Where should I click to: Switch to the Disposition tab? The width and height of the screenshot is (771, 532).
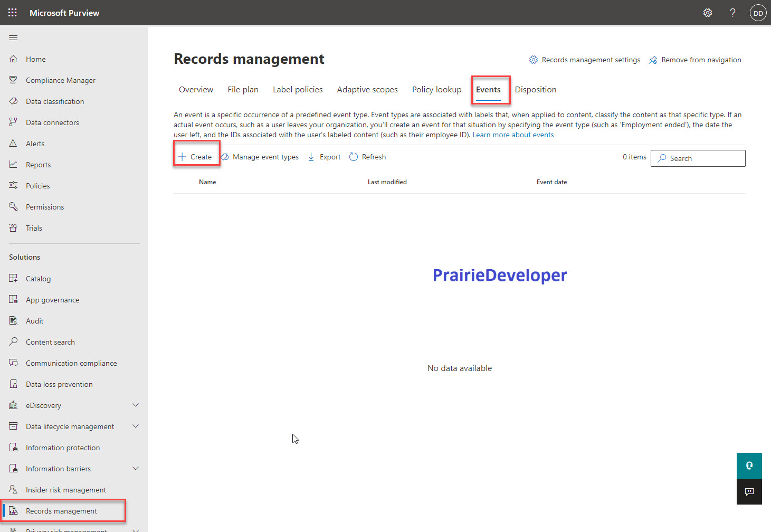click(536, 90)
